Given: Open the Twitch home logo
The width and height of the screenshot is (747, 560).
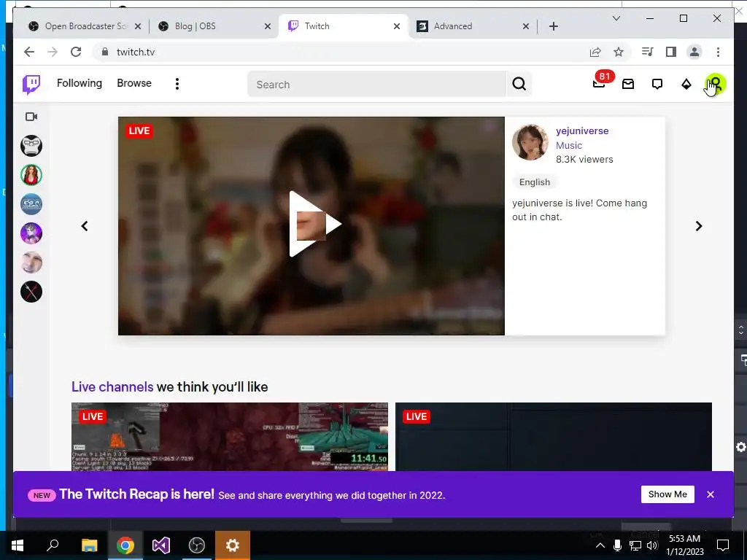Looking at the screenshot, I should click(x=31, y=85).
